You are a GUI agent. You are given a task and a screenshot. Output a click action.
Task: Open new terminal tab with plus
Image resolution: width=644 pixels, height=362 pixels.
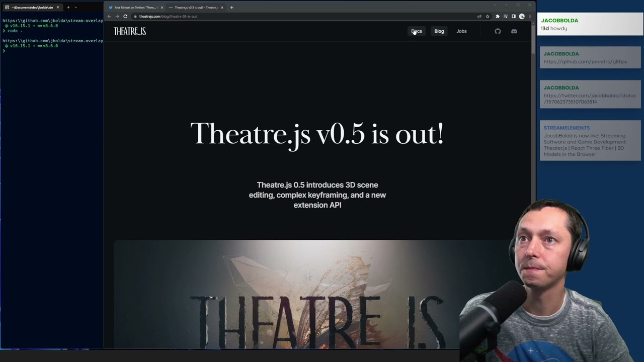(68, 7)
